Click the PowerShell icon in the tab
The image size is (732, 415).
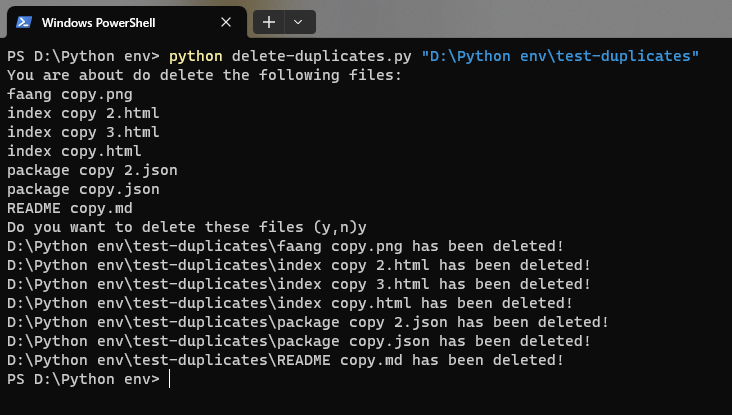click(21, 22)
